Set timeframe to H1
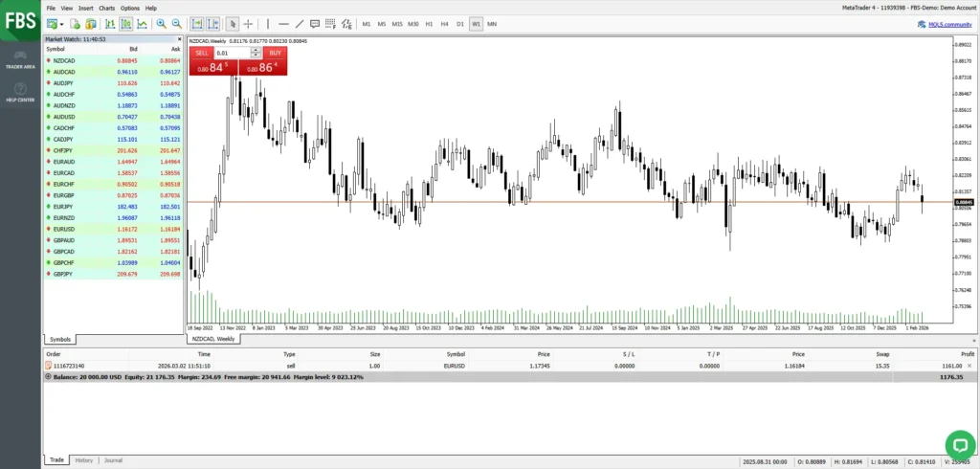Viewport: 980px width, 469px height. point(429,24)
